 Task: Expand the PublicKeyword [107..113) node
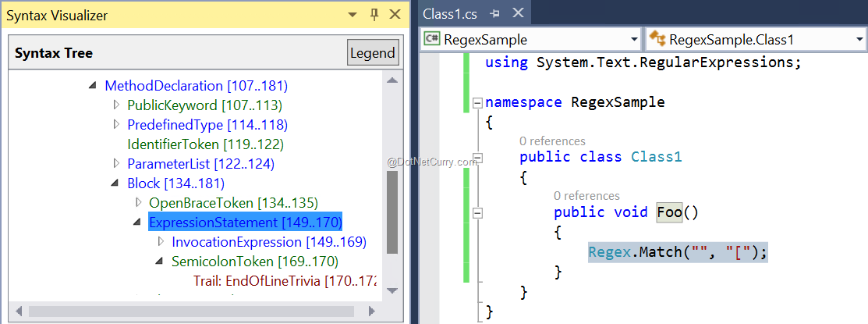coord(115,105)
